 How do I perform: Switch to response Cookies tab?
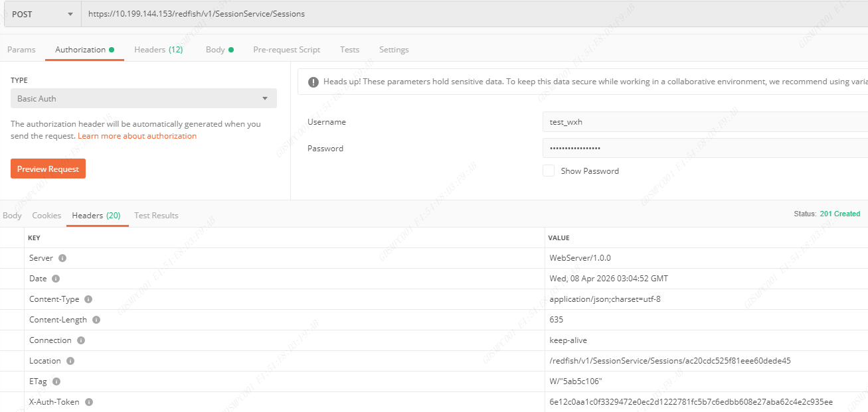(46, 216)
